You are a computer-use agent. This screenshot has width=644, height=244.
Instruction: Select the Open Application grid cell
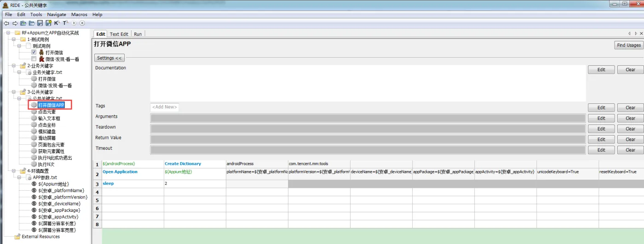click(x=133, y=174)
